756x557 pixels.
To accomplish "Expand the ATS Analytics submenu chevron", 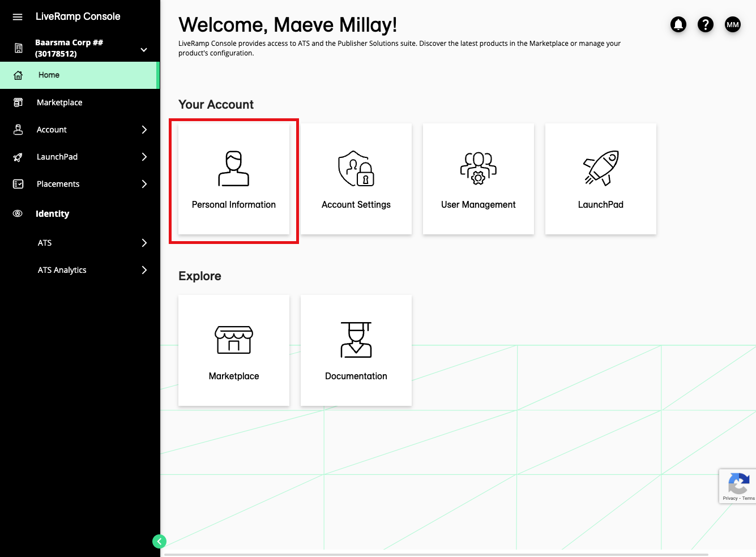I will 144,270.
